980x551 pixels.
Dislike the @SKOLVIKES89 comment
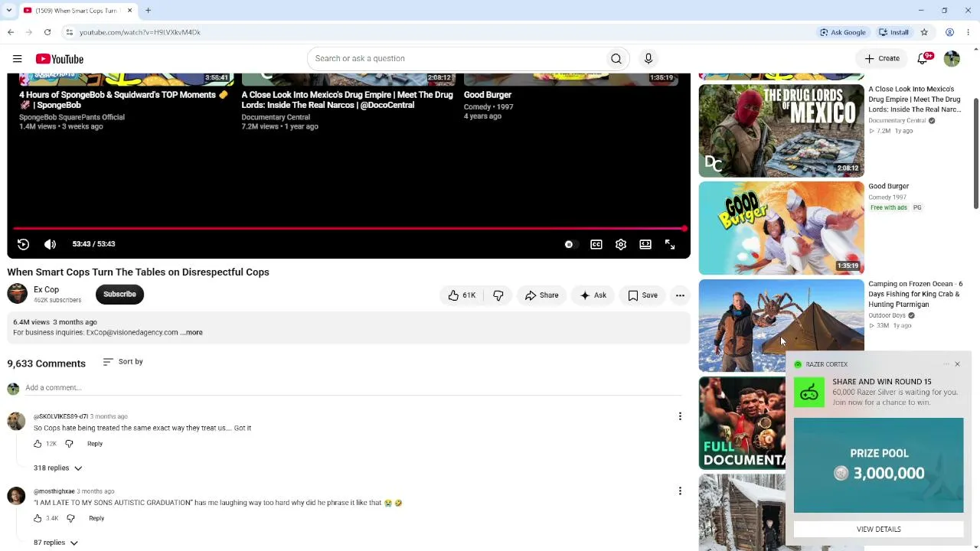pyautogui.click(x=69, y=444)
